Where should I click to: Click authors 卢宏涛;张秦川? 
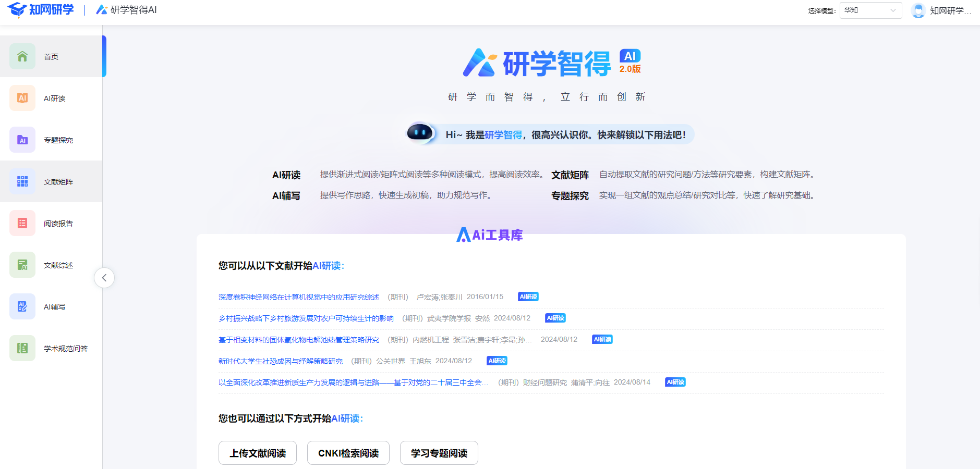[440, 297]
